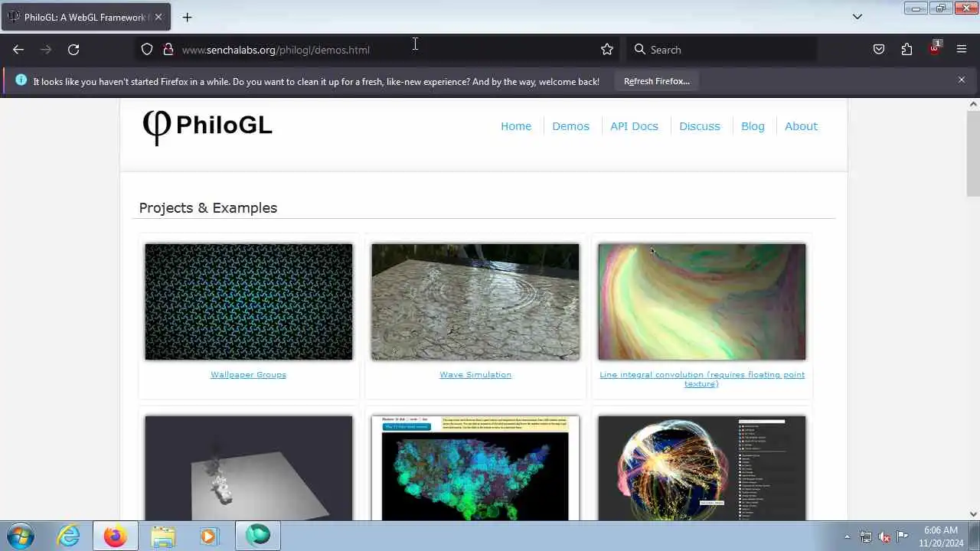Click the page scrollbar up arrow
Image resolution: width=980 pixels, height=551 pixels.
click(973, 104)
